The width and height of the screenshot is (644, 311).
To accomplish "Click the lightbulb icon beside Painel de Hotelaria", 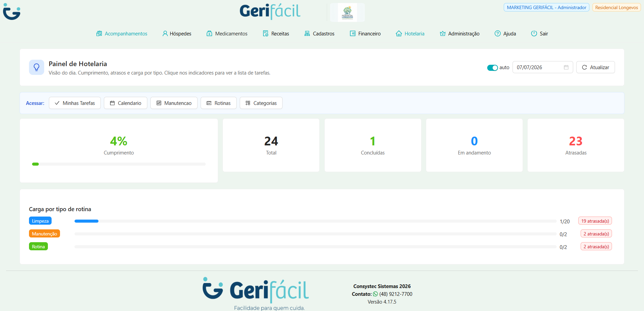I will point(36,67).
